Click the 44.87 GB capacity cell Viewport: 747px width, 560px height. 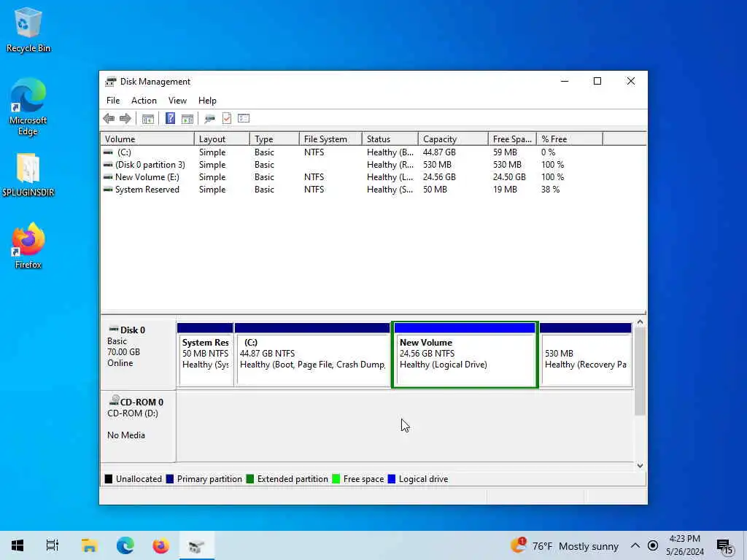tap(439, 152)
